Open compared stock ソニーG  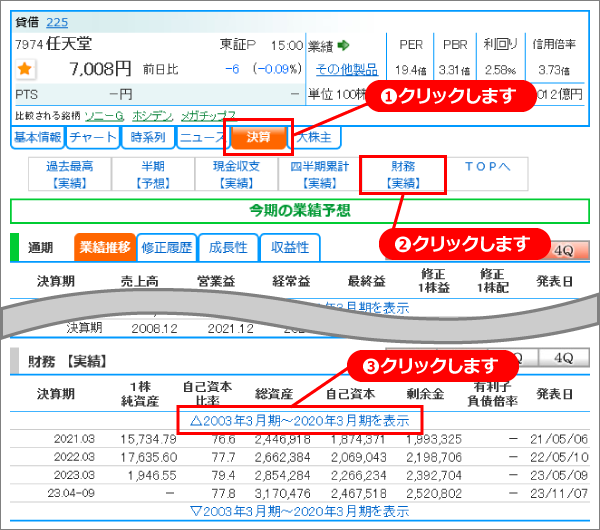(104, 116)
